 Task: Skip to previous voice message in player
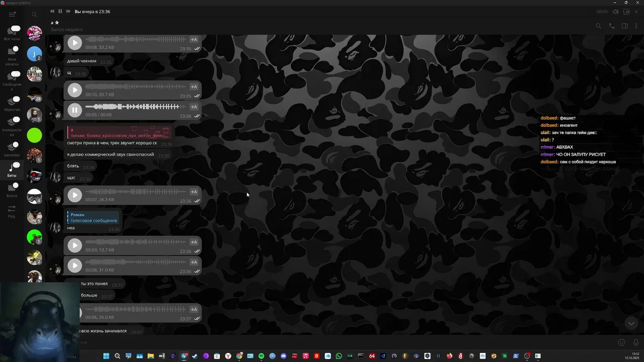coord(52,11)
